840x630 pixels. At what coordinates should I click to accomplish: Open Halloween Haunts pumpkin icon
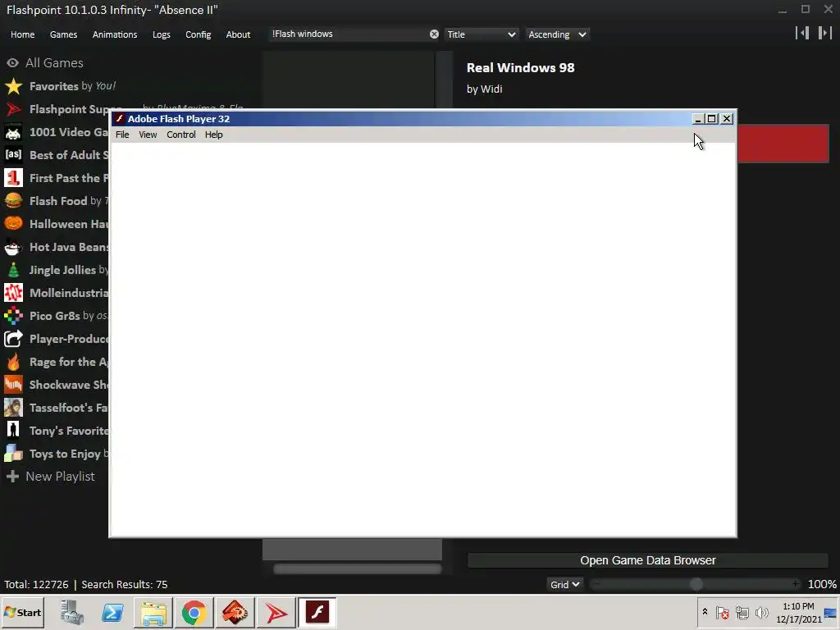point(13,224)
